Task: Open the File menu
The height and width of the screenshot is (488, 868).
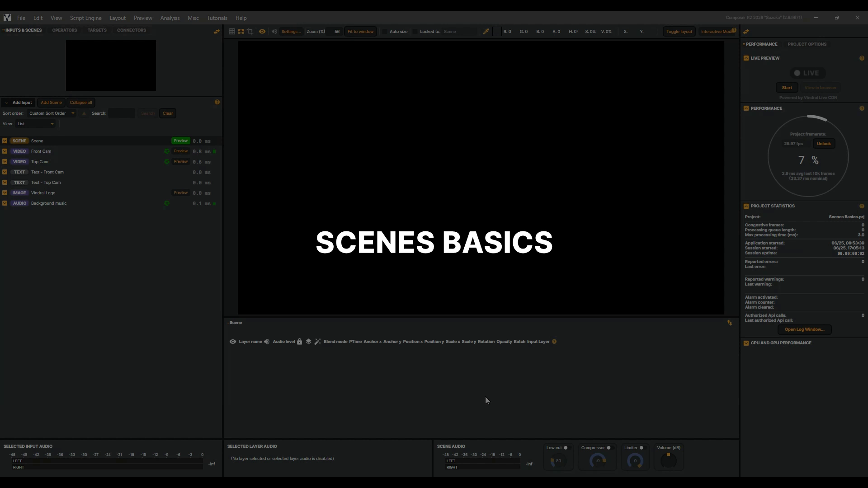Action: coord(21,18)
